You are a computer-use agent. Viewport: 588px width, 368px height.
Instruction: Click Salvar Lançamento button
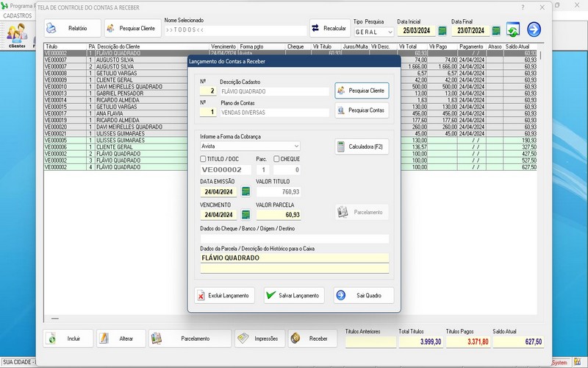[x=294, y=295]
